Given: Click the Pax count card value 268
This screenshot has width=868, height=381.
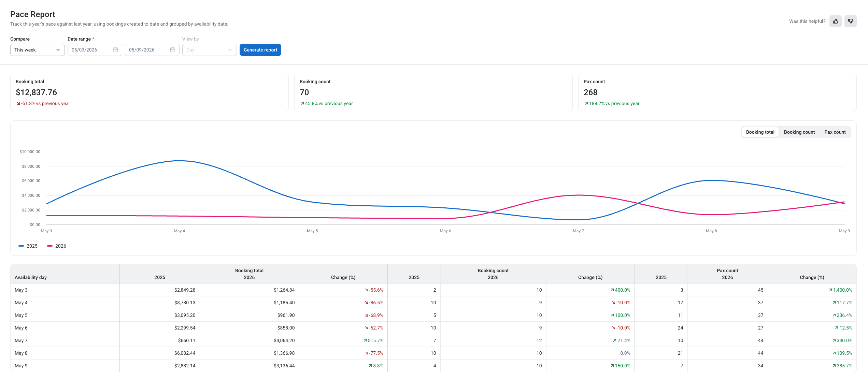Looking at the screenshot, I should click(x=590, y=92).
